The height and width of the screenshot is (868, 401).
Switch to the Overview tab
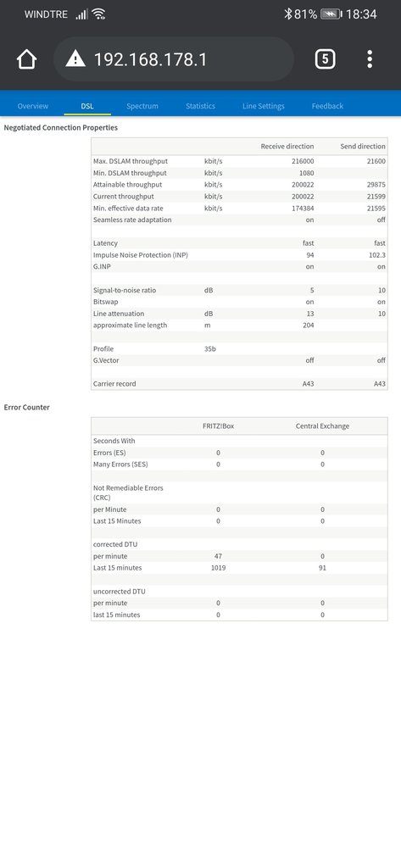(33, 106)
